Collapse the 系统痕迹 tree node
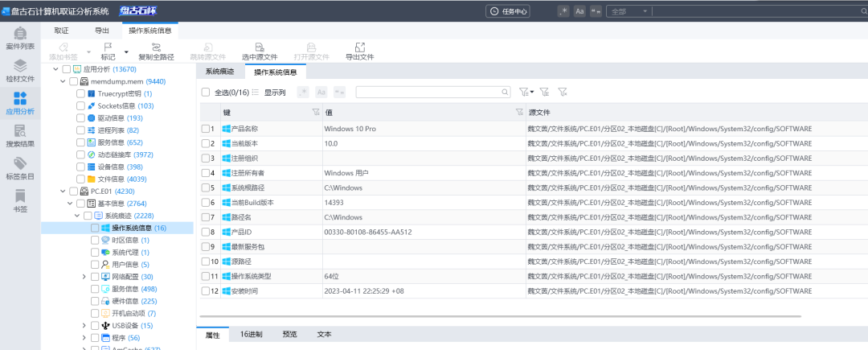The image size is (868, 350). tap(77, 216)
